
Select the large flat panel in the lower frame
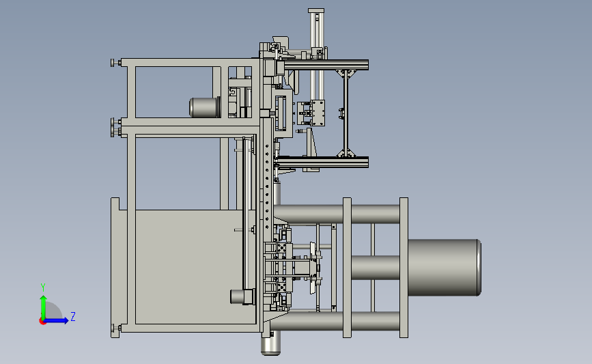(x=188, y=266)
